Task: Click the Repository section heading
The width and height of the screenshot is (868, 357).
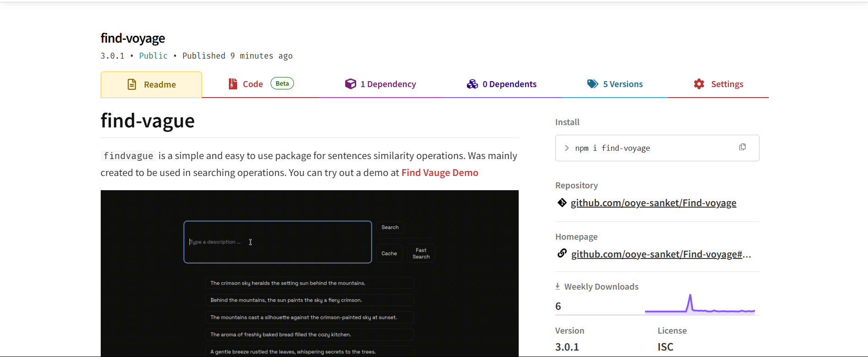Action: (576, 186)
